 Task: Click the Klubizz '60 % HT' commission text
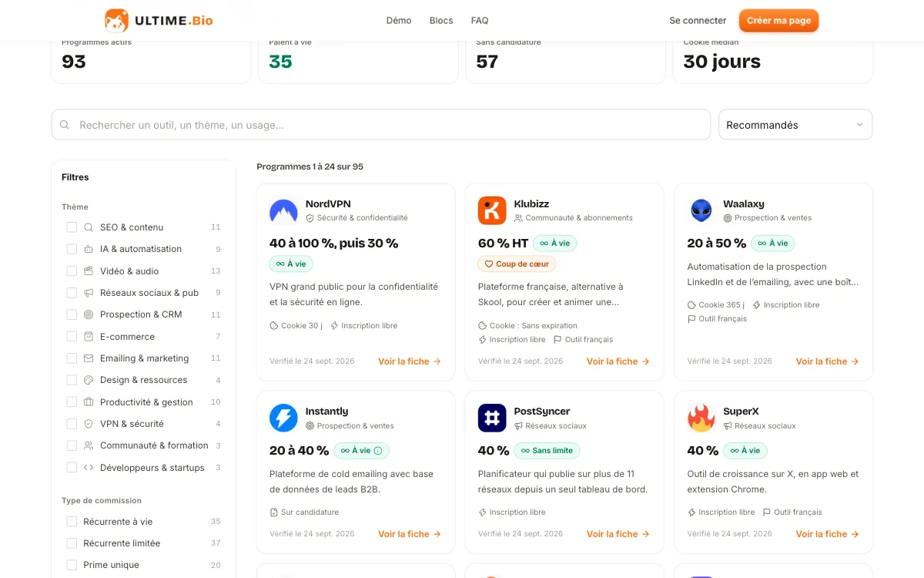pyautogui.click(x=503, y=244)
